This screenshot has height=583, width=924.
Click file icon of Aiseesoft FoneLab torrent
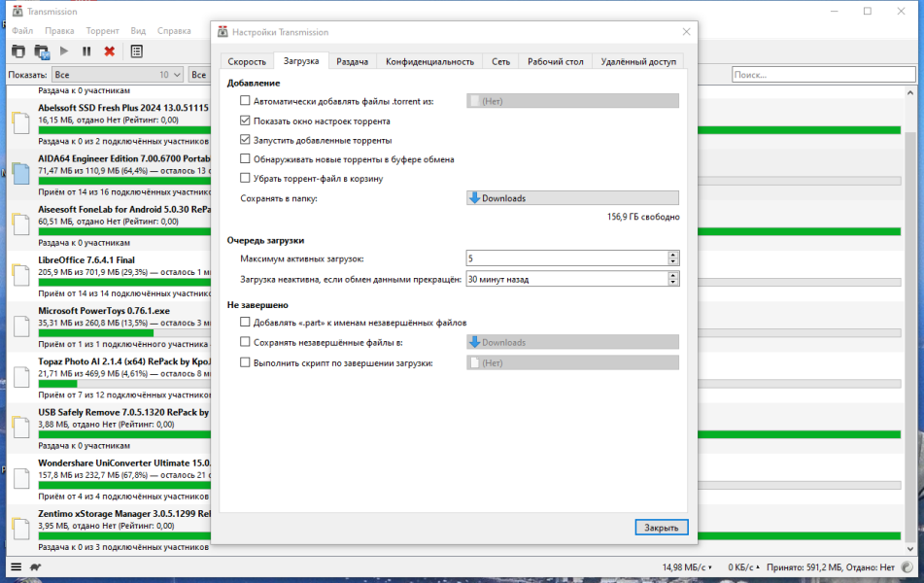point(21,223)
